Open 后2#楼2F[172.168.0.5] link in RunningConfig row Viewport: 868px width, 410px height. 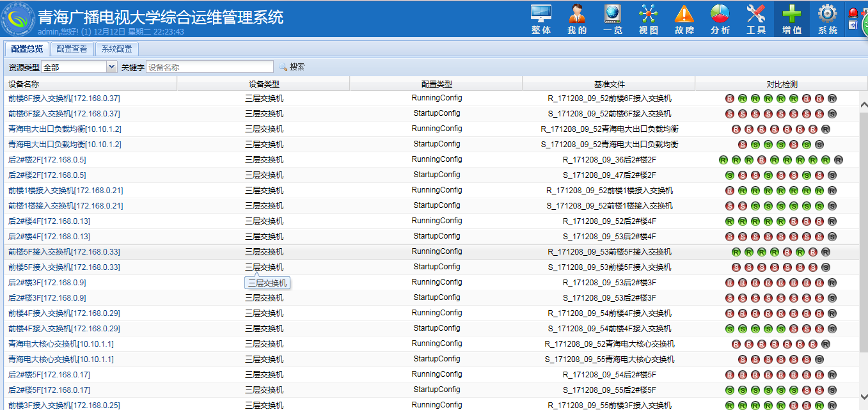pyautogui.click(x=47, y=160)
